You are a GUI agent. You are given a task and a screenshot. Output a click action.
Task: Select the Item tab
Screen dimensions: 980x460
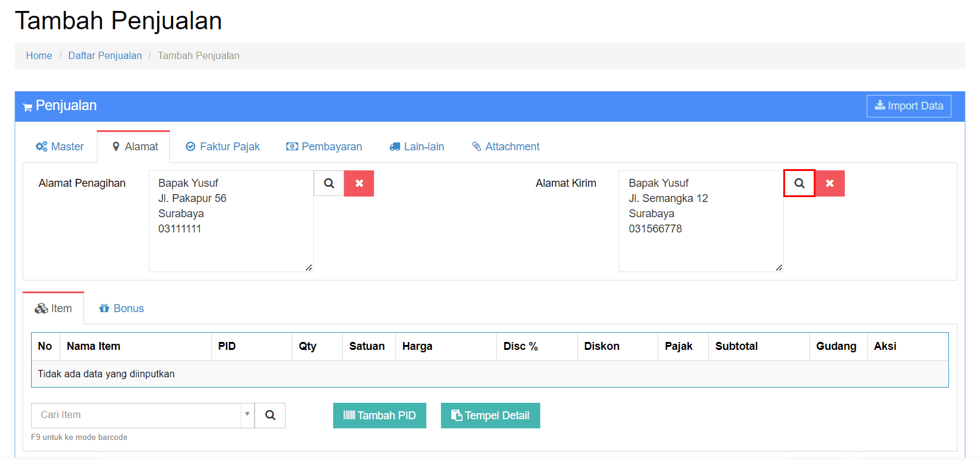point(54,308)
